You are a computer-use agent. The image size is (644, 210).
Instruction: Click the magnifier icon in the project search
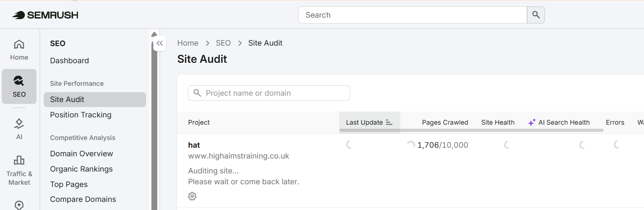click(197, 93)
